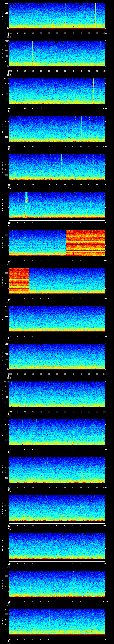Screen dimensions: 114x644
Task: Click the '53:00' end time label
Action: [105, 336]
